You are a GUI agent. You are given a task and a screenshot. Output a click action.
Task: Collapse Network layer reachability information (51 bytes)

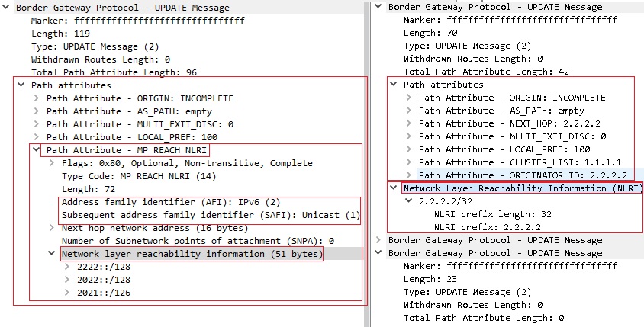tap(51, 254)
